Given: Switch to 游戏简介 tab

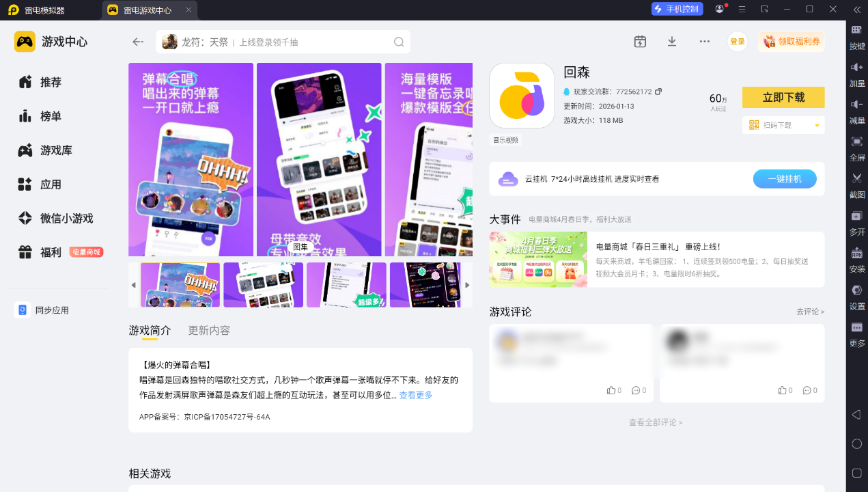Looking at the screenshot, I should pos(150,331).
